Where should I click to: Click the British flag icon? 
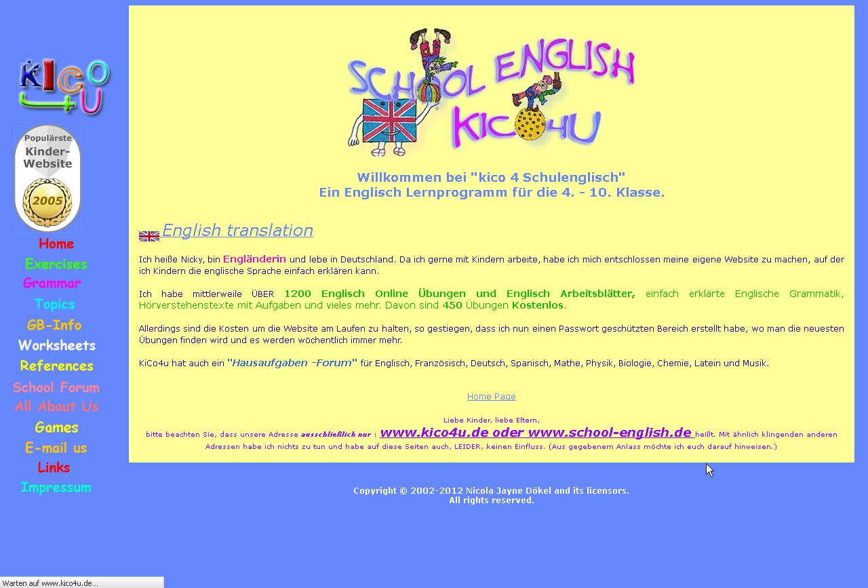click(149, 236)
